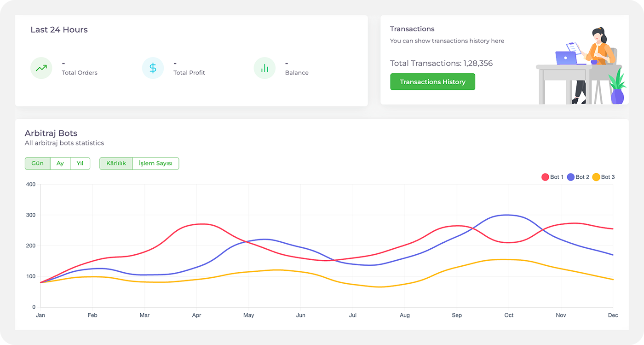Toggle Bot 2 blue legend swatch
Image resolution: width=644 pixels, height=345 pixels.
pos(571,177)
